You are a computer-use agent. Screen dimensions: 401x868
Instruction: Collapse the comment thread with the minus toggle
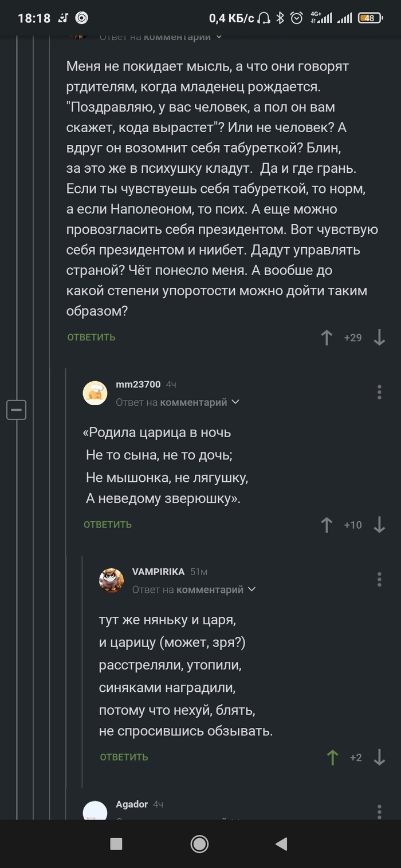tap(17, 410)
